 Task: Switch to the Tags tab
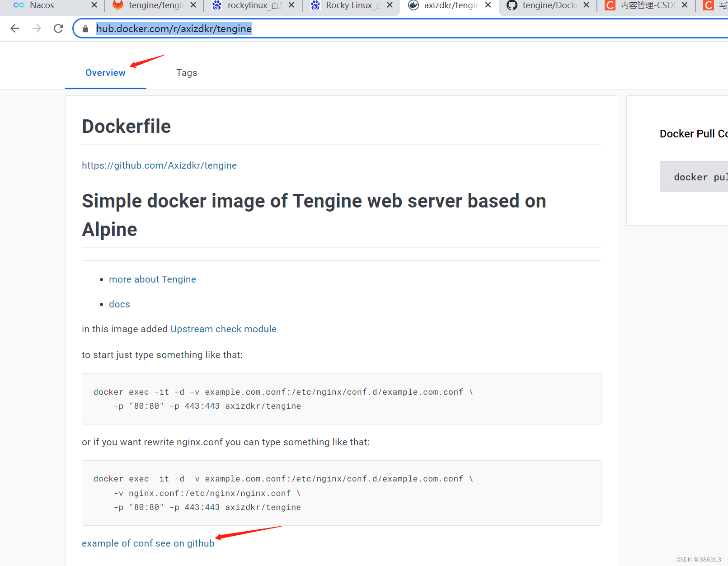[x=187, y=72]
